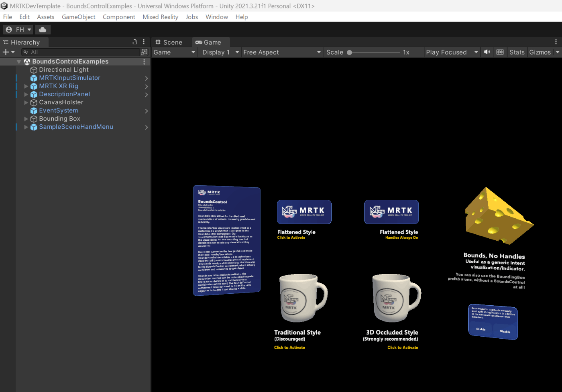
Task: Open the Mixed Reality menu
Action: 161,17
